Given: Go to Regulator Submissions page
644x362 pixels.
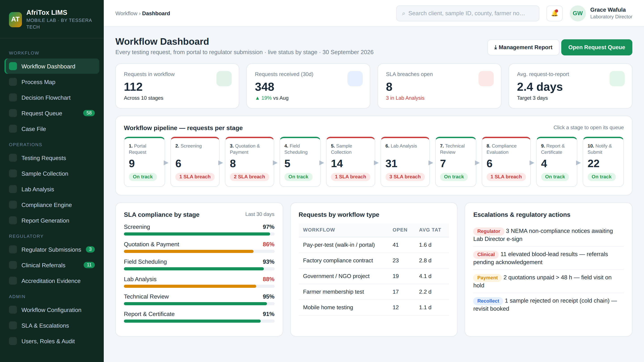Looking at the screenshot, I should click(x=52, y=250).
